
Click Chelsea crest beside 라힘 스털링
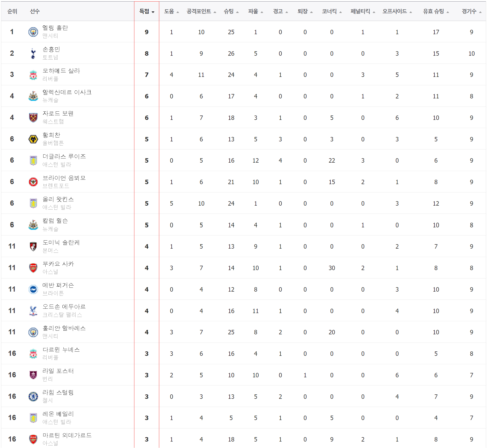(x=33, y=396)
